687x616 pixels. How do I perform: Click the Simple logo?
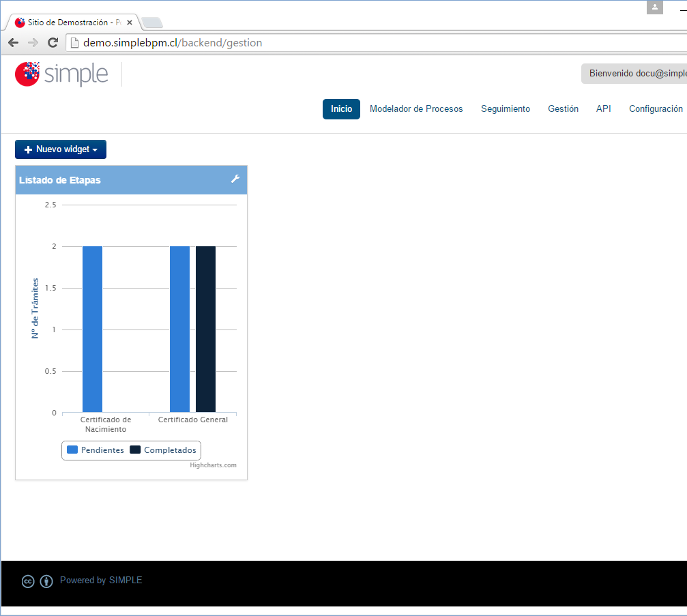(x=61, y=74)
